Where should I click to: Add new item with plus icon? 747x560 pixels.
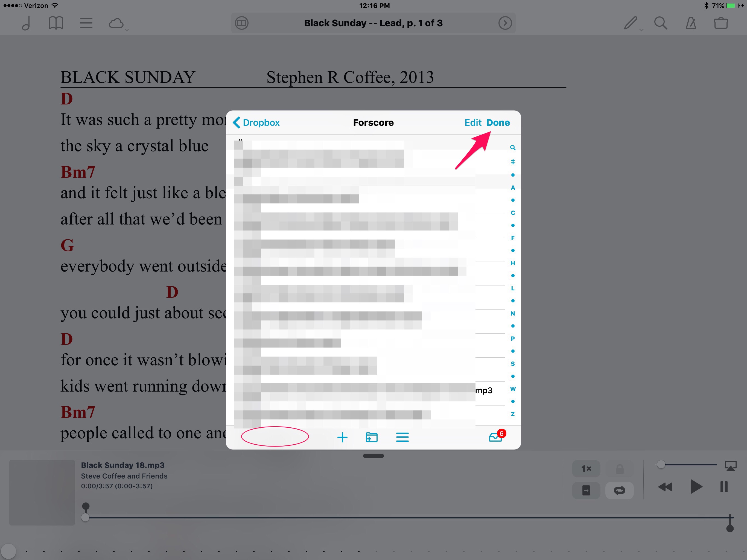342,437
